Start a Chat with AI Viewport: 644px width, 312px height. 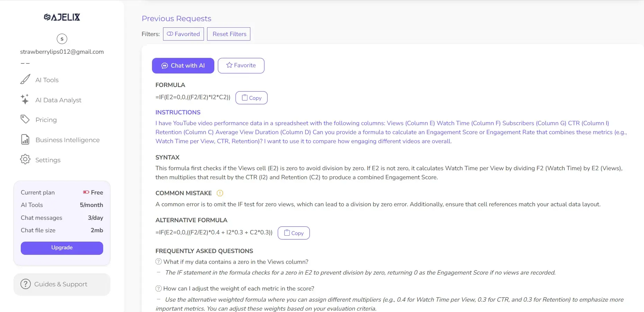click(183, 66)
